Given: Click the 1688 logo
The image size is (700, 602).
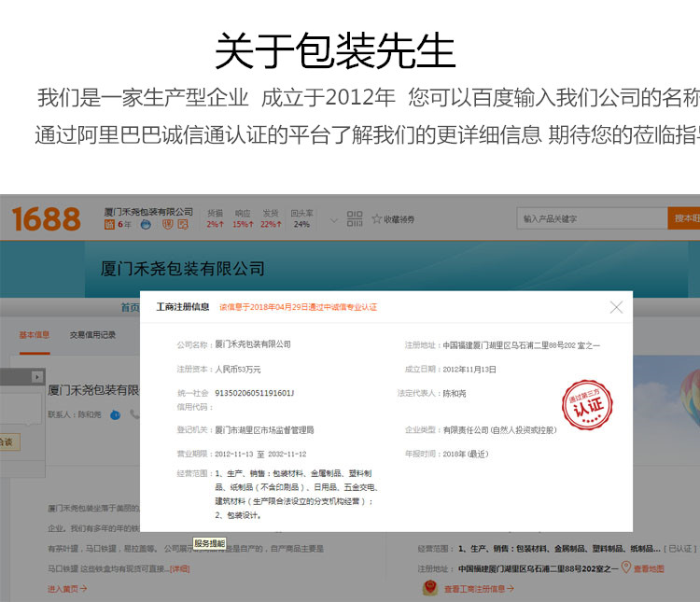Looking at the screenshot, I should point(47,218).
